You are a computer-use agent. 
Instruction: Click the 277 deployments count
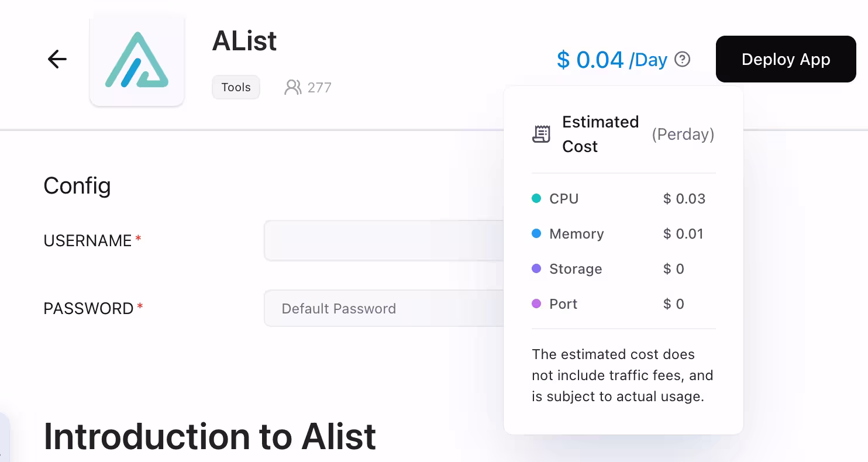click(319, 88)
